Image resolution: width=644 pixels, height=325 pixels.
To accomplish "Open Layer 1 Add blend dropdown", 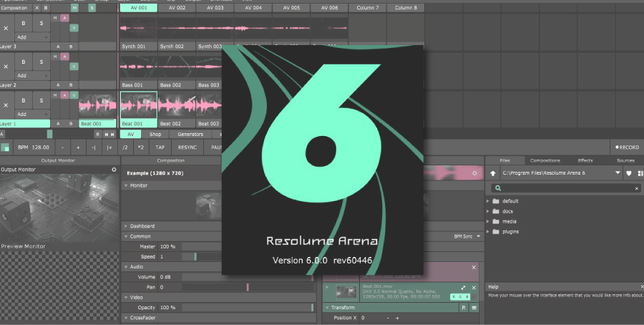I will click(x=32, y=115).
